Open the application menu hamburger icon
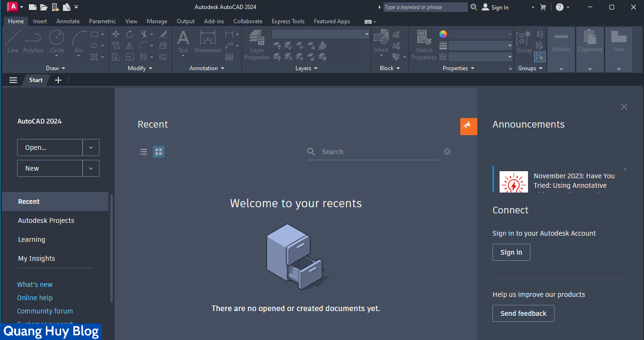This screenshot has width=644, height=340. tap(13, 80)
